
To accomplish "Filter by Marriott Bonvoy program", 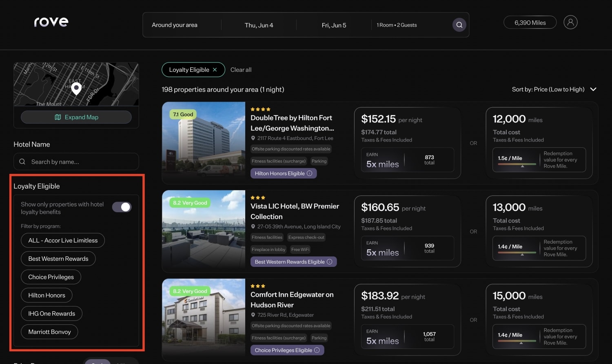I will point(49,332).
